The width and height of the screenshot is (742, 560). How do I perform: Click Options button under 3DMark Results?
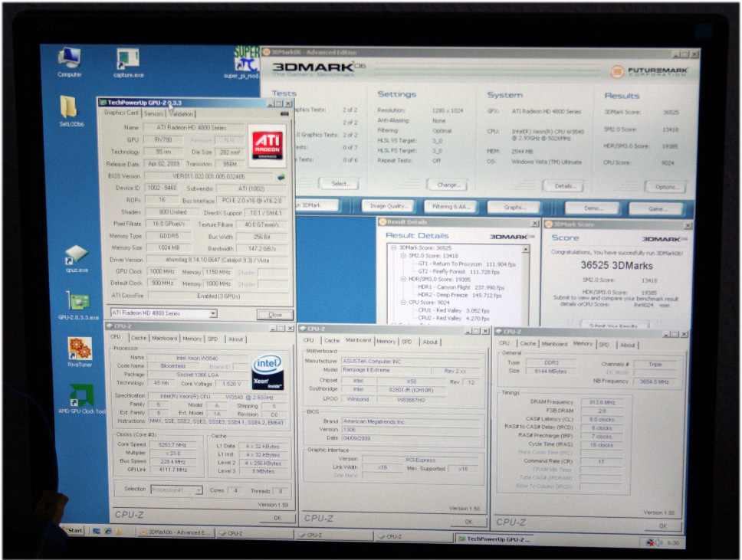(x=666, y=187)
